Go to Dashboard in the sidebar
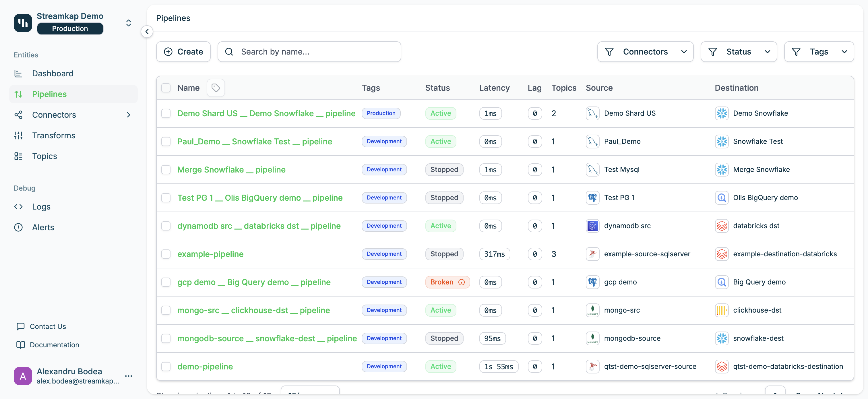The width and height of the screenshot is (868, 399). click(x=53, y=73)
